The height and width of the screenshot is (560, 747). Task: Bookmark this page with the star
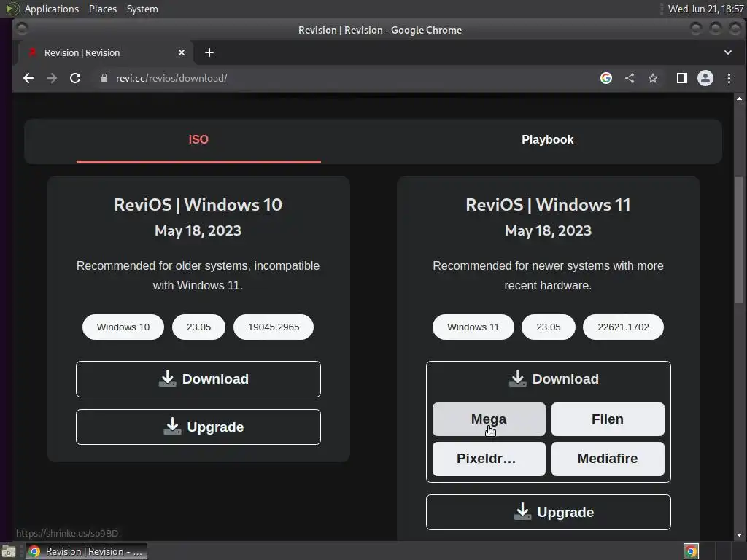(653, 78)
